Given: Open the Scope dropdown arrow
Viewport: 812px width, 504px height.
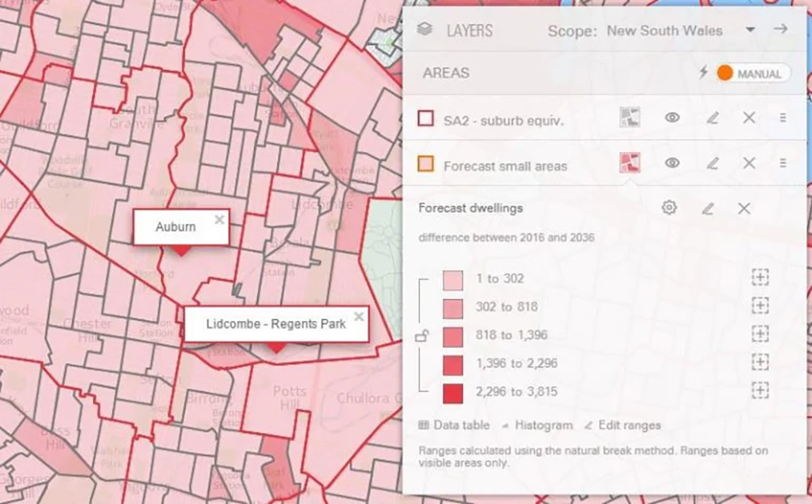Looking at the screenshot, I should (750, 30).
